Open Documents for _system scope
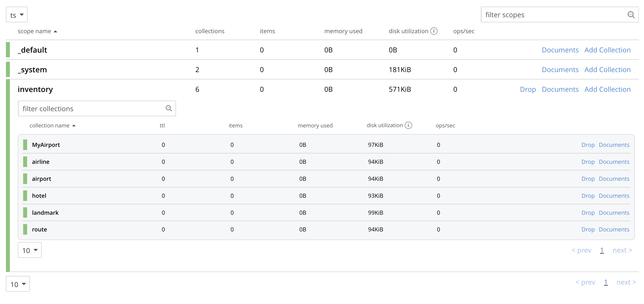The height and width of the screenshot is (304, 644). [x=560, y=70]
